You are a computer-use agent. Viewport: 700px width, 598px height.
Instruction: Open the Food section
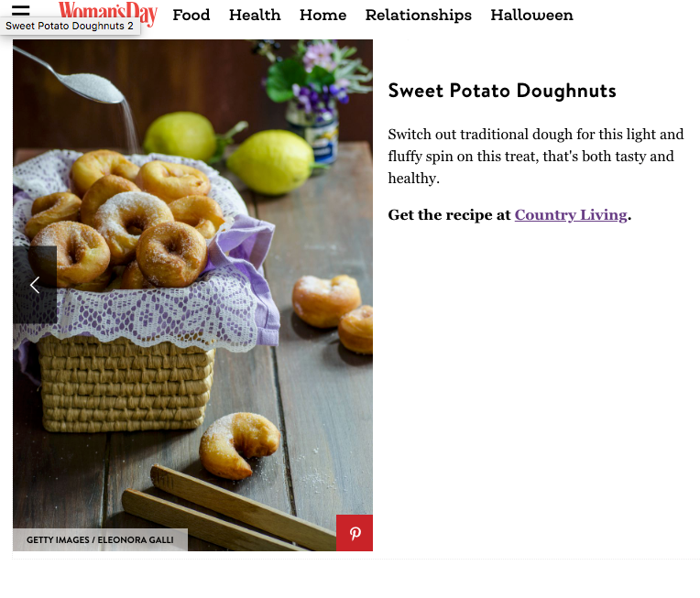[x=191, y=15]
